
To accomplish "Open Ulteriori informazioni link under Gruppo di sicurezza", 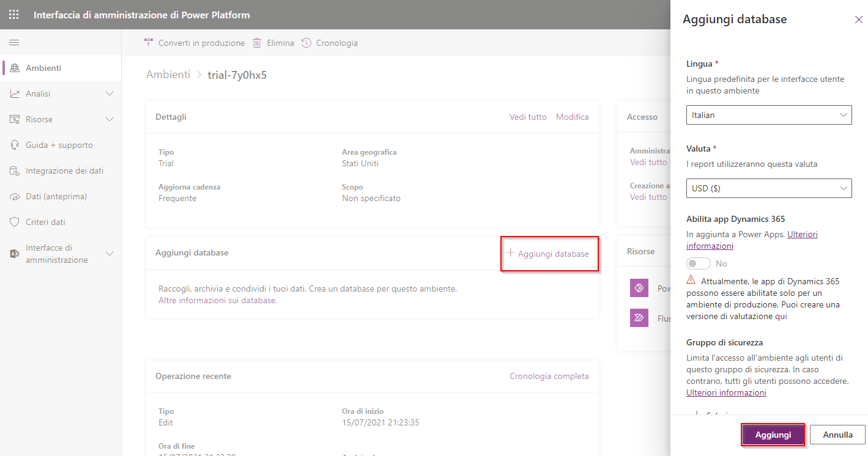I will pos(726,392).
